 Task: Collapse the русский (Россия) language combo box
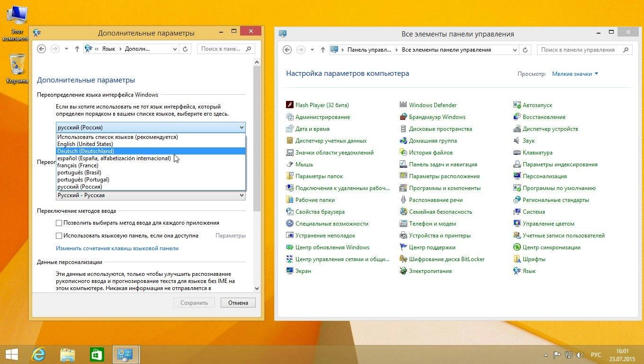click(x=151, y=127)
